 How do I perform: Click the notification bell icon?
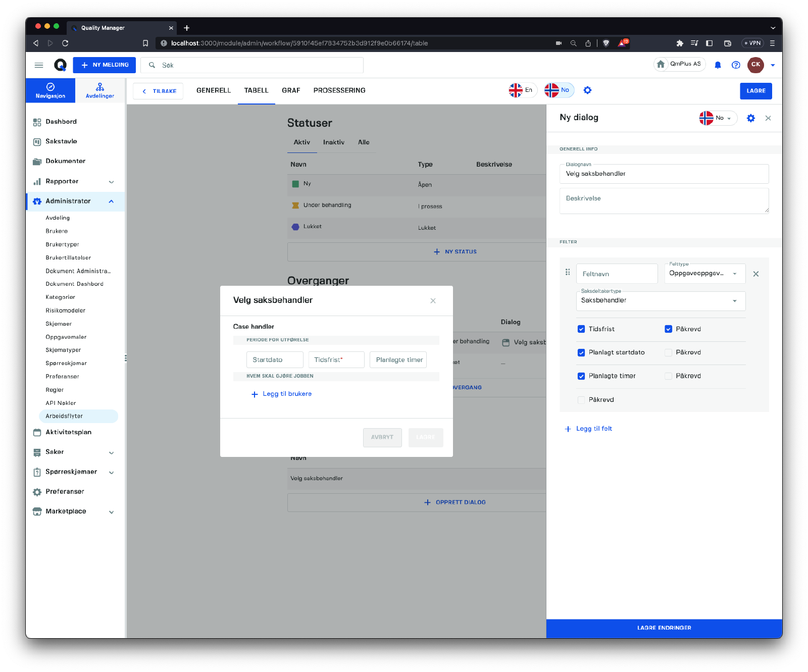(718, 65)
